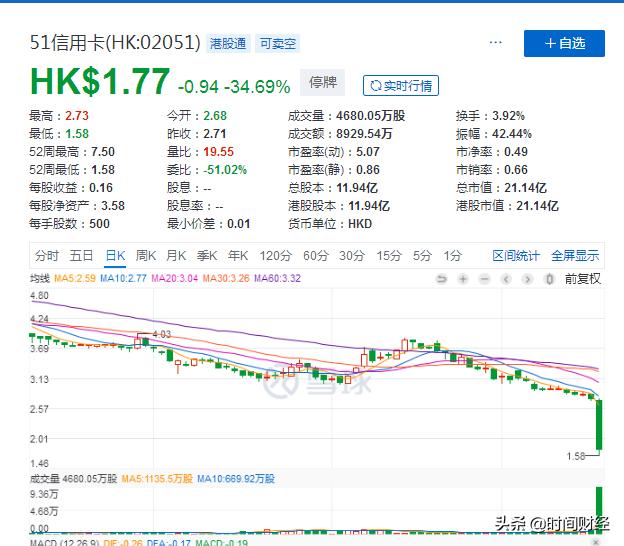Open the three-dot more options menu

495,43
